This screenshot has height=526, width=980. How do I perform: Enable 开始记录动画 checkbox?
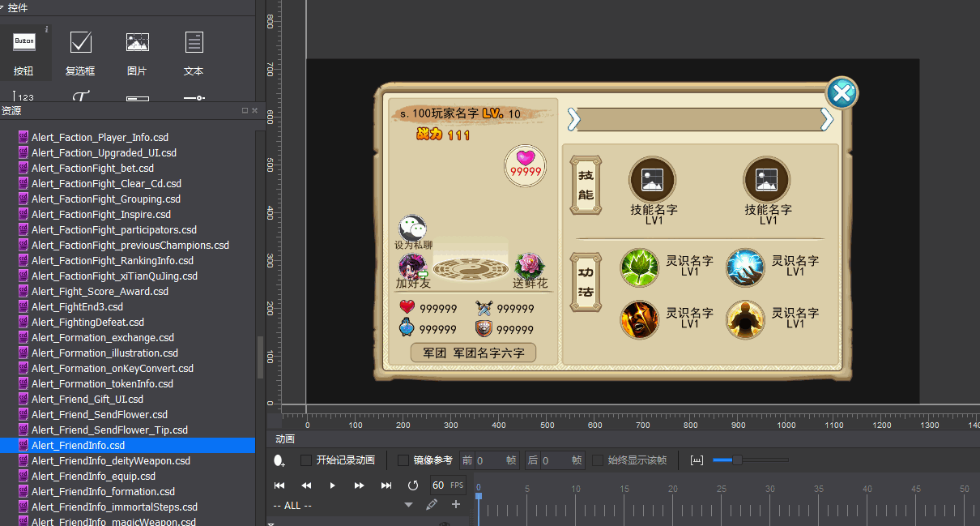pos(306,460)
